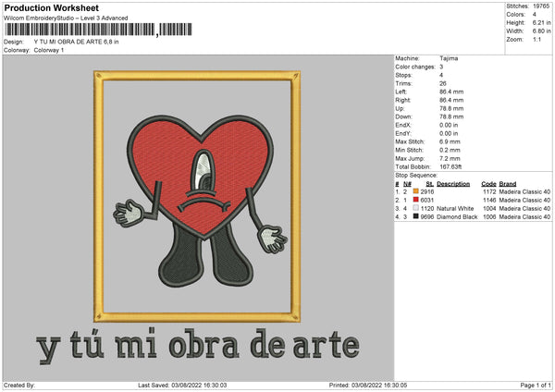This screenshot has width=555, height=392.
Task: Click the 'Brand' column header
Action: (508, 184)
